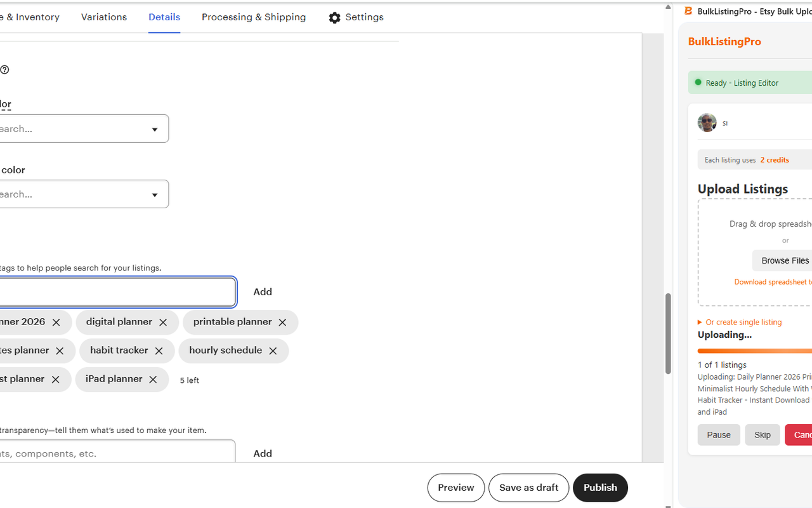Remove the "iPad planner" tag
The width and height of the screenshot is (812, 508).
(x=152, y=379)
